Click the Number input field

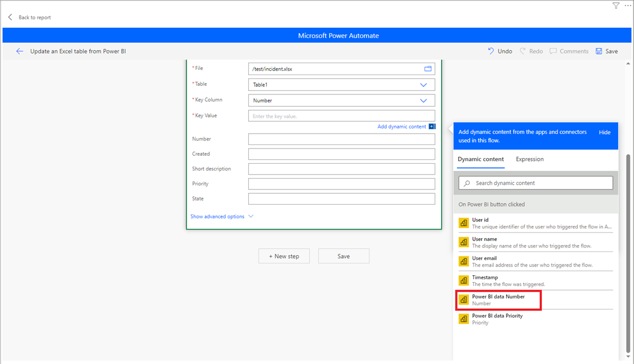341,139
